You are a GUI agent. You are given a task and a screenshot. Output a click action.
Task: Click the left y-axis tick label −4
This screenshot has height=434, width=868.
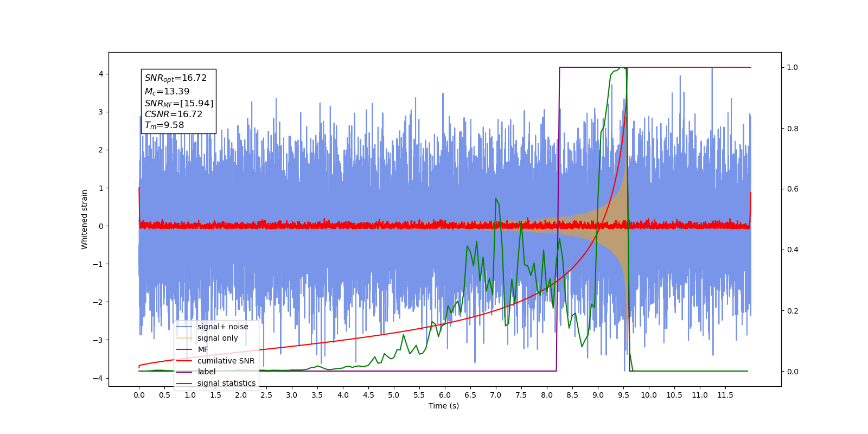coord(98,378)
